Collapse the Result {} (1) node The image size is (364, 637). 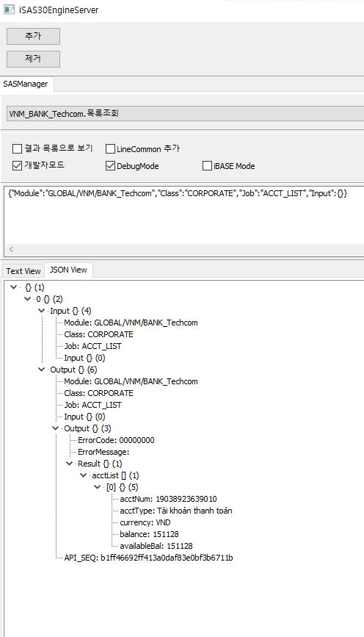[x=70, y=464]
